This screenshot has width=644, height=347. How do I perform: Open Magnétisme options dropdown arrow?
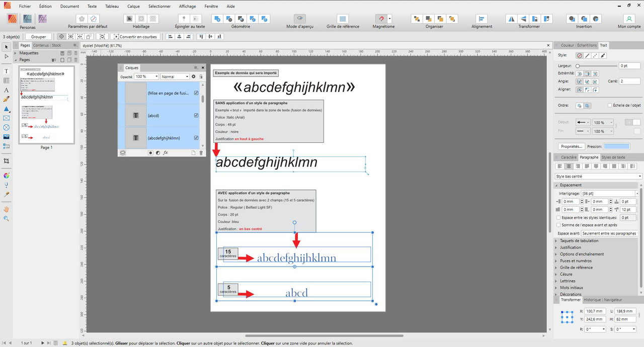390,19
